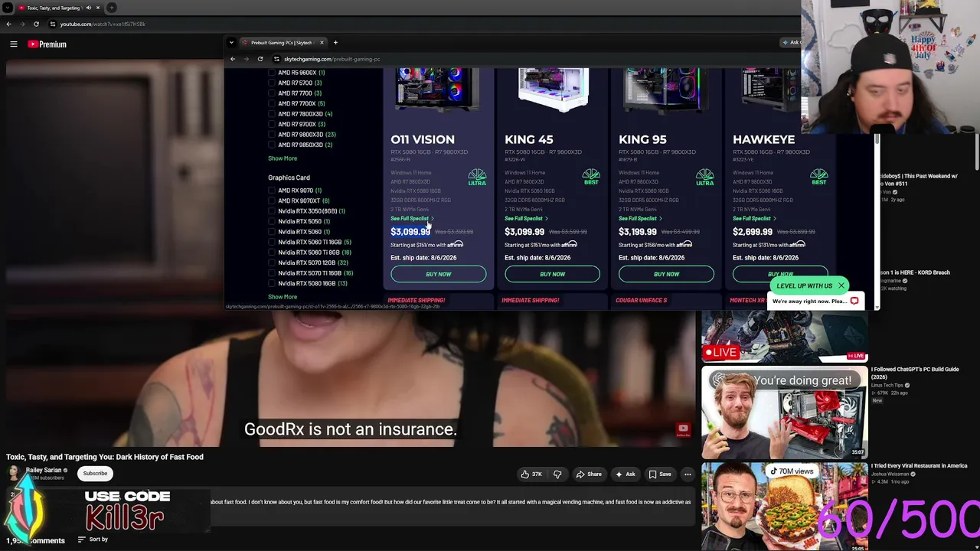Open the YouTube hamburger guide menu
The height and width of the screenshot is (551, 980).
pos(13,44)
